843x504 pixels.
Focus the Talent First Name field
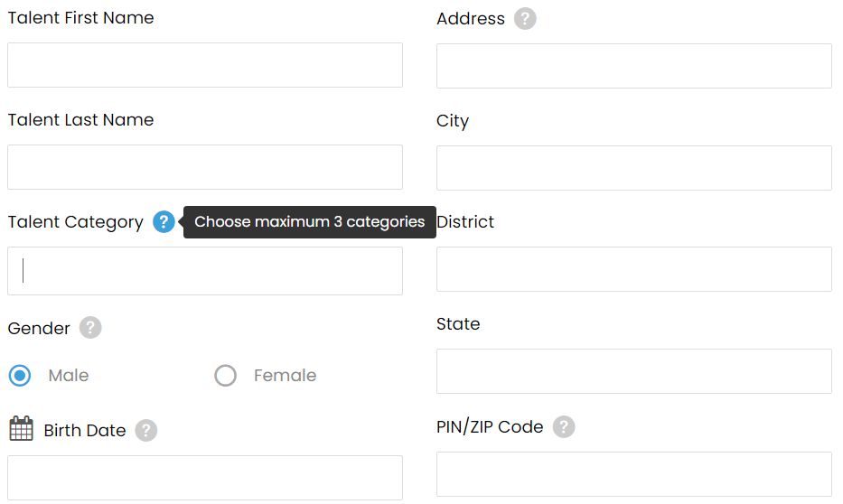tap(205, 65)
